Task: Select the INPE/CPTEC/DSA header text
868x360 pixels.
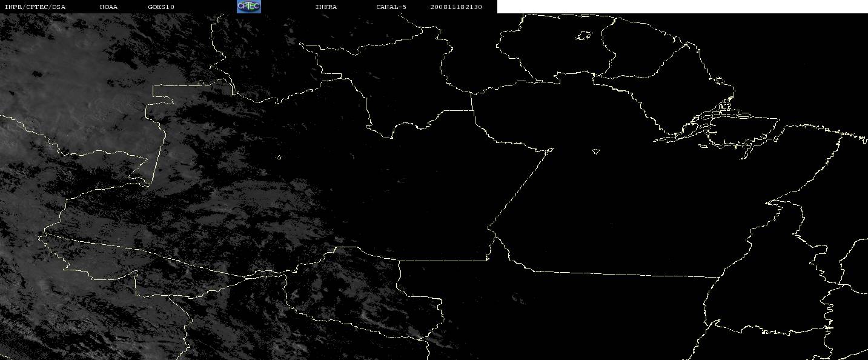Action: (35, 7)
